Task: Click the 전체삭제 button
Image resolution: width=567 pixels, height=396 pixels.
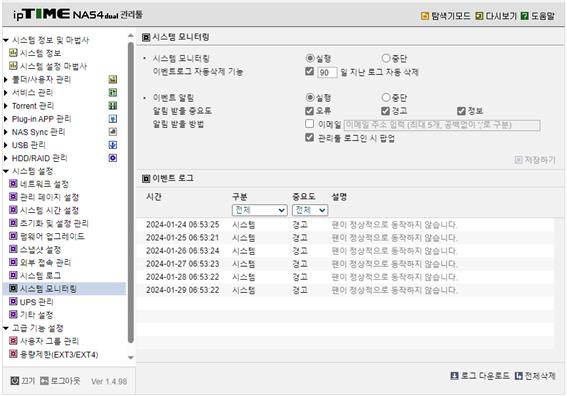Action: pos(535,376)
